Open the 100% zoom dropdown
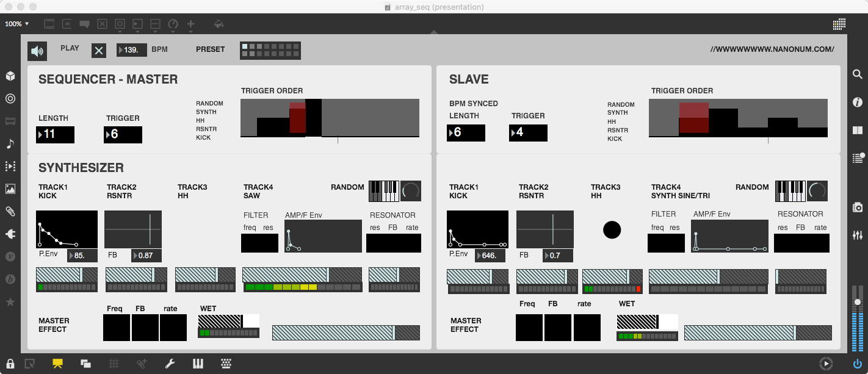Viewport: 868px width, 374px height. pyautogui.click(x=17, y=24)
